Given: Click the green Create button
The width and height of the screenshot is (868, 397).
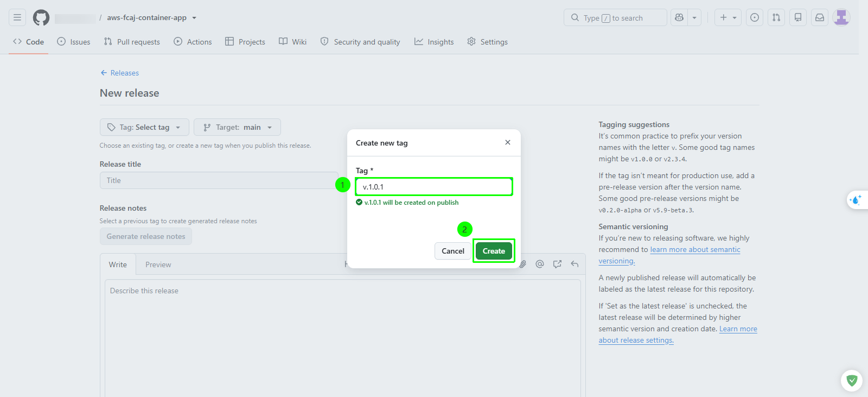Looking at the screenshot, I should pyautogui.click(x=494, y=251).
